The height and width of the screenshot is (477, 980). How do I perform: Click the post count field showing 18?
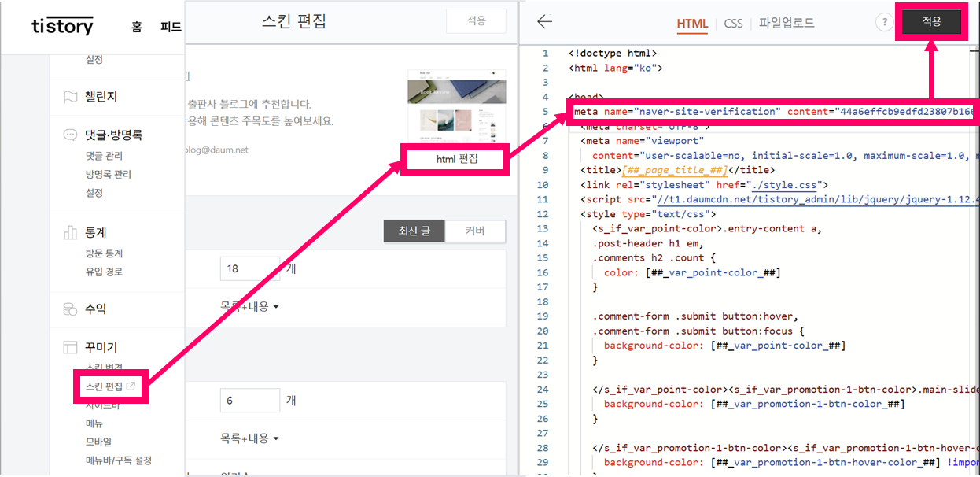click(x=250, y=268)
